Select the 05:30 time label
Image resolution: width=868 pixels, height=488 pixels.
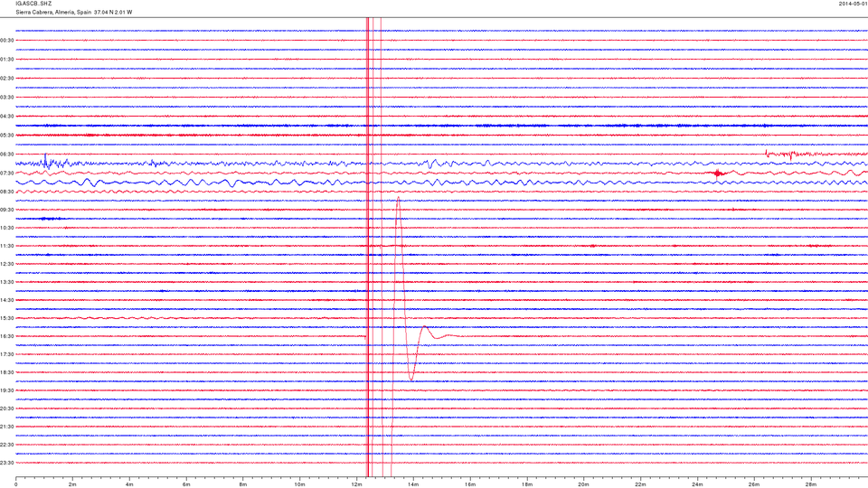tap(7, 135)
